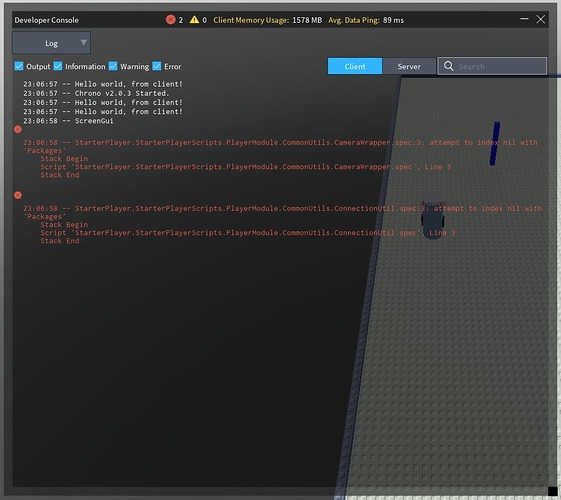The image size is (561, 500).
Task: Click 'Stack End' under ConnectionUtil error
Action: coord(60,241)
